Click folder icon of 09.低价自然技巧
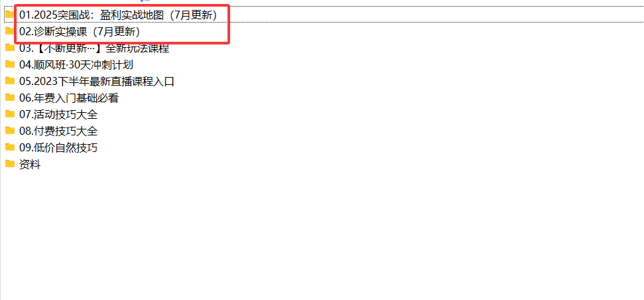The height and width of the screenshot is (300, 644). tap(10, 147)
